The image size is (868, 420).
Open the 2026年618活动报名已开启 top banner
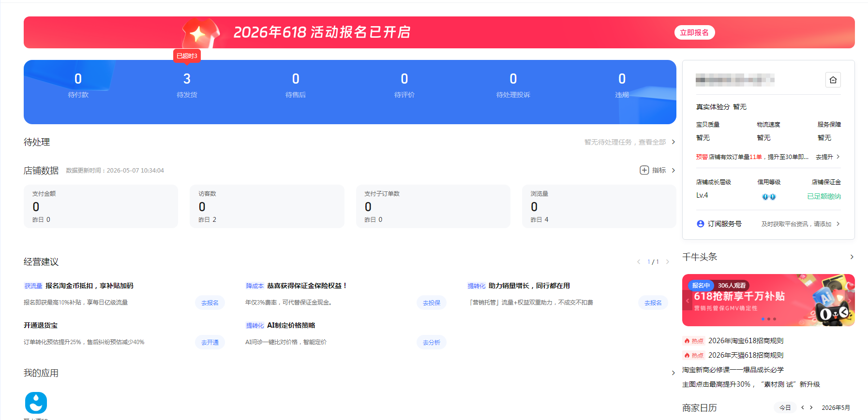click(x=439, y=32)
